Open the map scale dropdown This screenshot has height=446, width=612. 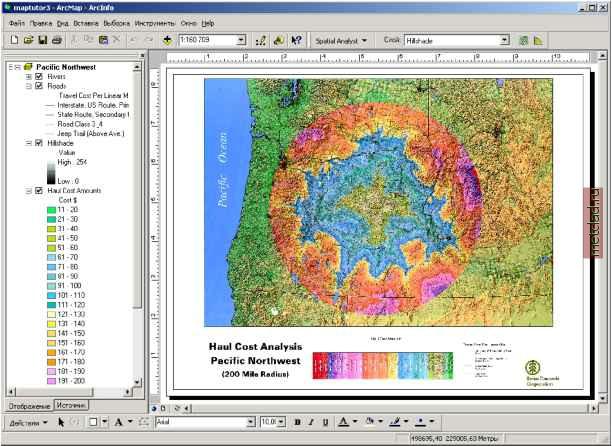click(x=242, y=40)
